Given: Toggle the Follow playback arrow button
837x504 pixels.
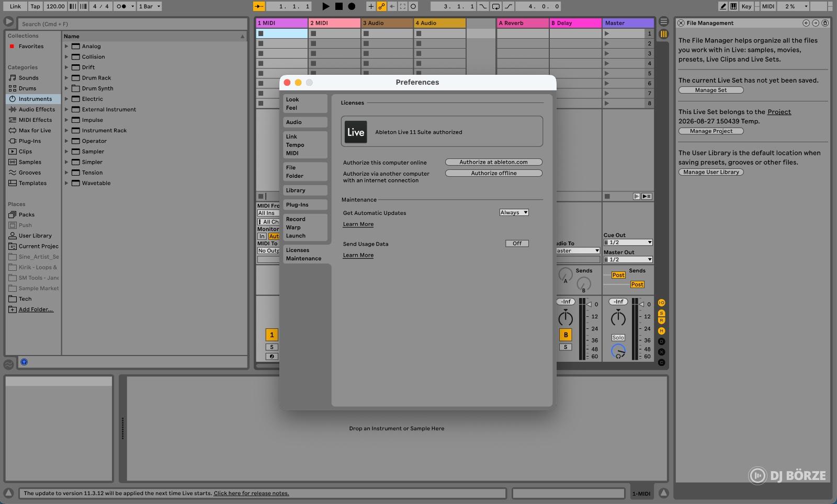Looking at the screenshot, I should (x=259, y=6).
